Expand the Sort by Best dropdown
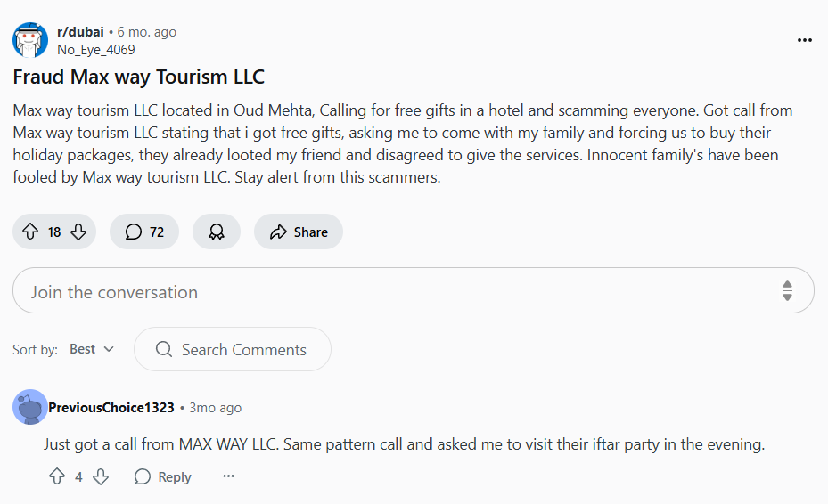Viewport: 828px width, 504px height. (92, 349)
